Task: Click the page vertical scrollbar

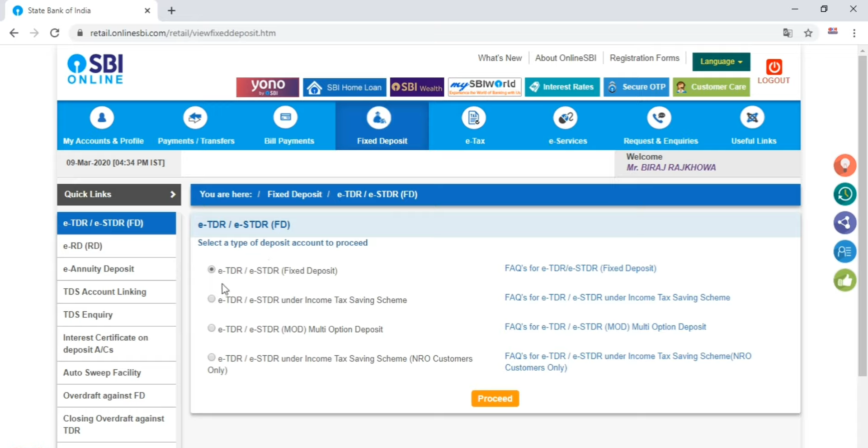Action: (863, 215)
